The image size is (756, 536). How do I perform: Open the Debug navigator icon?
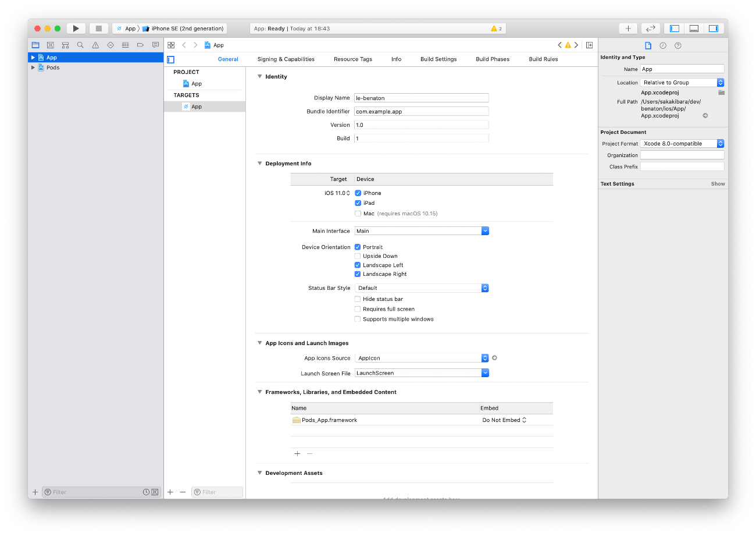pos(125,45)
